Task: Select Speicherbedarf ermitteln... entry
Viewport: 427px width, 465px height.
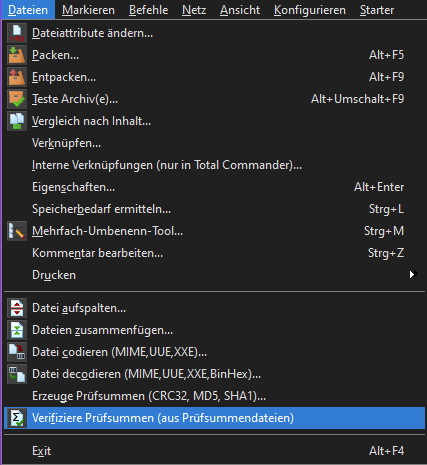Action: click(214, 209)
